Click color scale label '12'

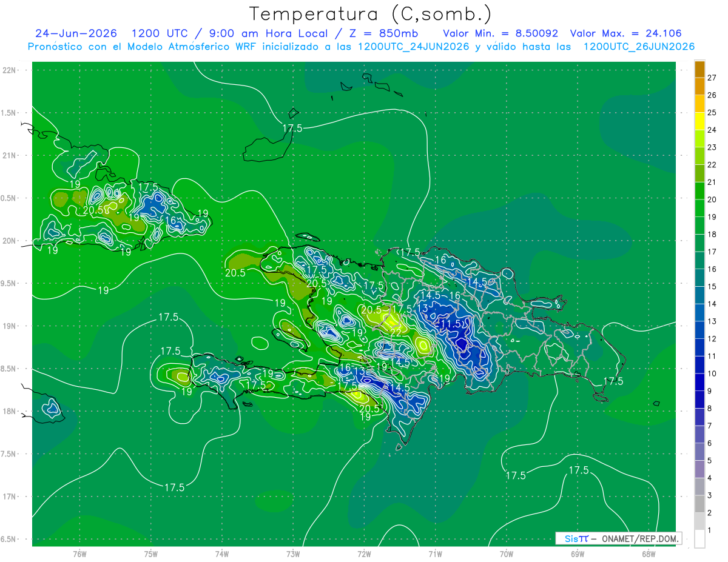pos(712,339)
